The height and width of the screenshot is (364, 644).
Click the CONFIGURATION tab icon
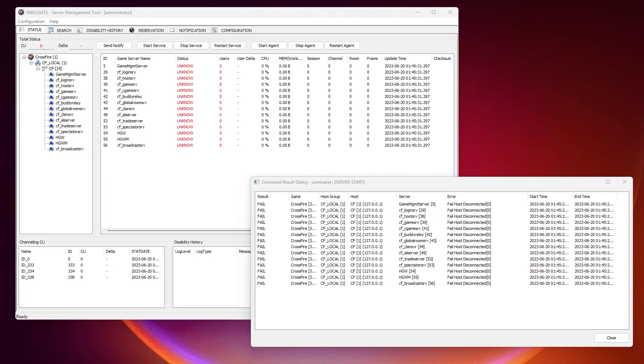tap(214, 30)
